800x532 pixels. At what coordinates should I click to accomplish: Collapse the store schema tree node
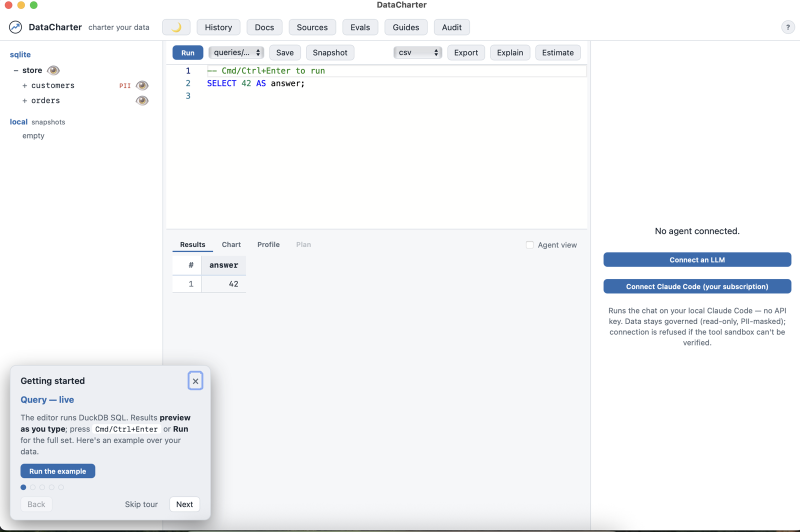(x=16, y=70)
